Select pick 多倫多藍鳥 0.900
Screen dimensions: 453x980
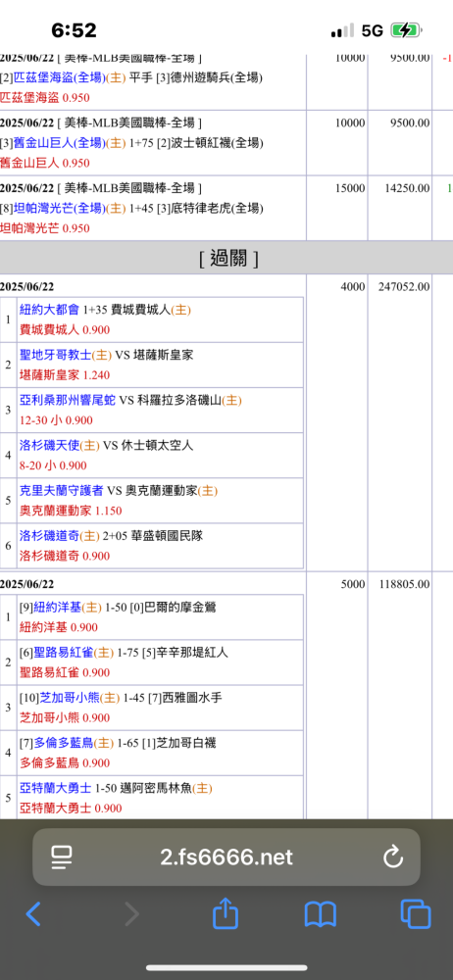(x=65, y=763)
